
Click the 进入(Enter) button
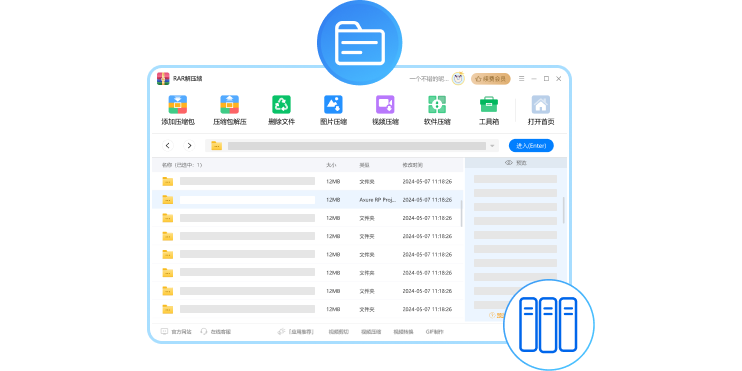pyautogui.click(x=531, y=146)
